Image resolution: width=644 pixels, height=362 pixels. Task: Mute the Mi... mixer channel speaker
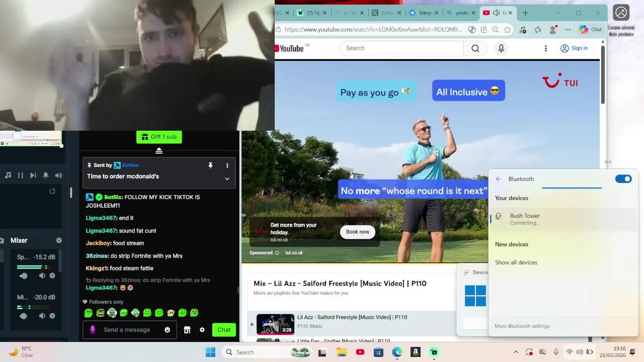42,316
